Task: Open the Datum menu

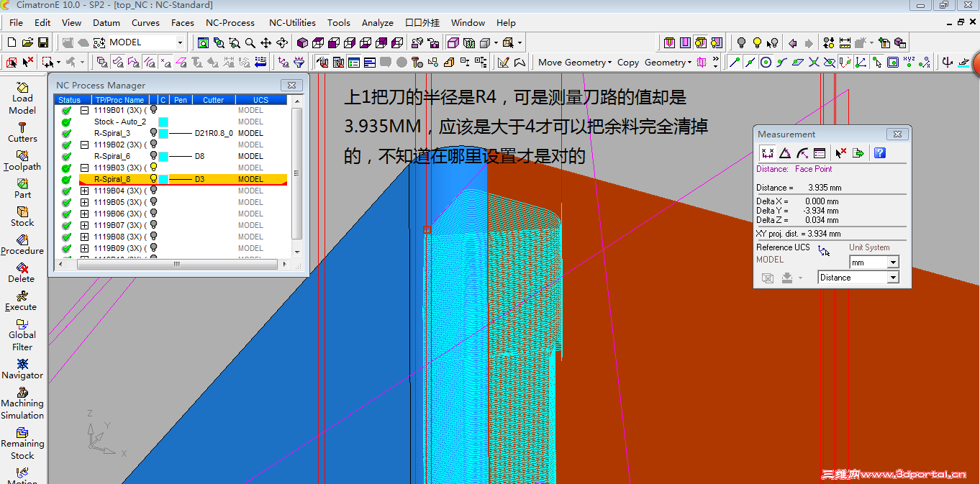Action: click(106, 23)
